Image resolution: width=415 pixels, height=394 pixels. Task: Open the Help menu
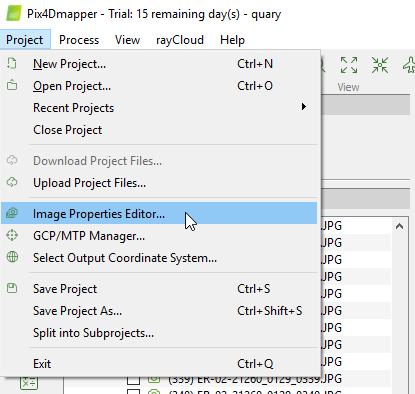232,40
